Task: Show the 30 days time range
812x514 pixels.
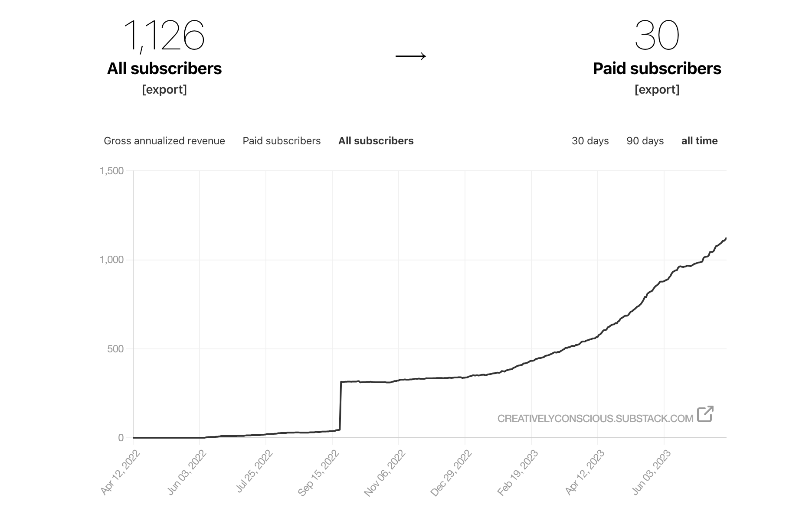Action: point(590,141)
